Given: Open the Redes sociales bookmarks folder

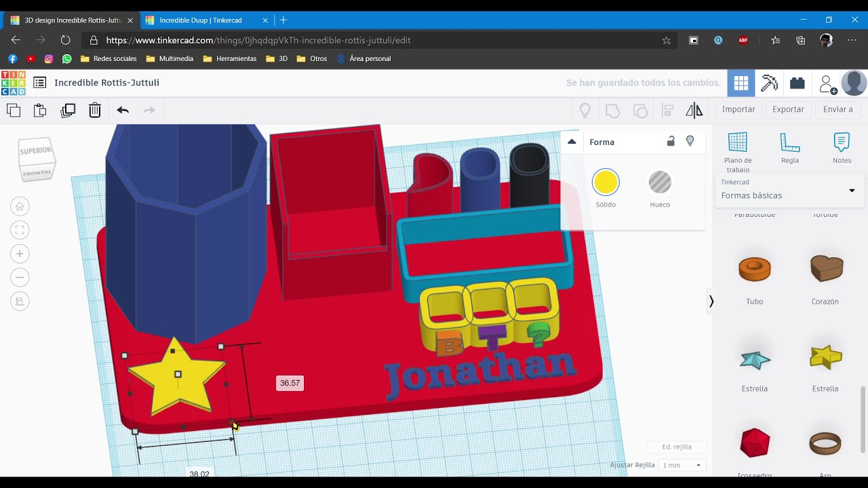Looking at the screenshot, I should (x=108, y=59).
